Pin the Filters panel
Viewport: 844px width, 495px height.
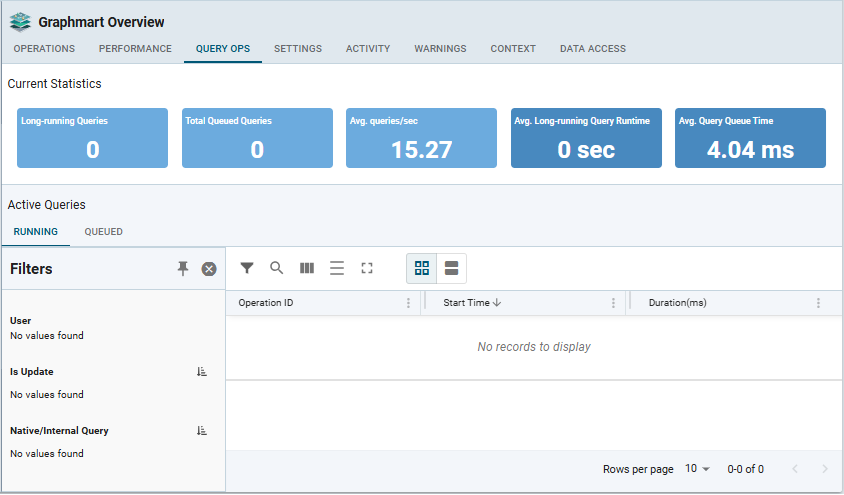[x=183, y=268]
